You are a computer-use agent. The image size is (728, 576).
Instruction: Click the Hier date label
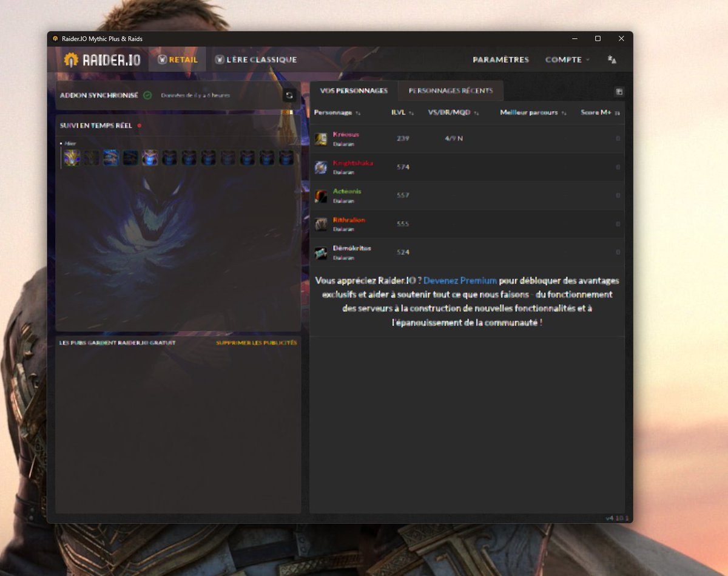(70, 144)
